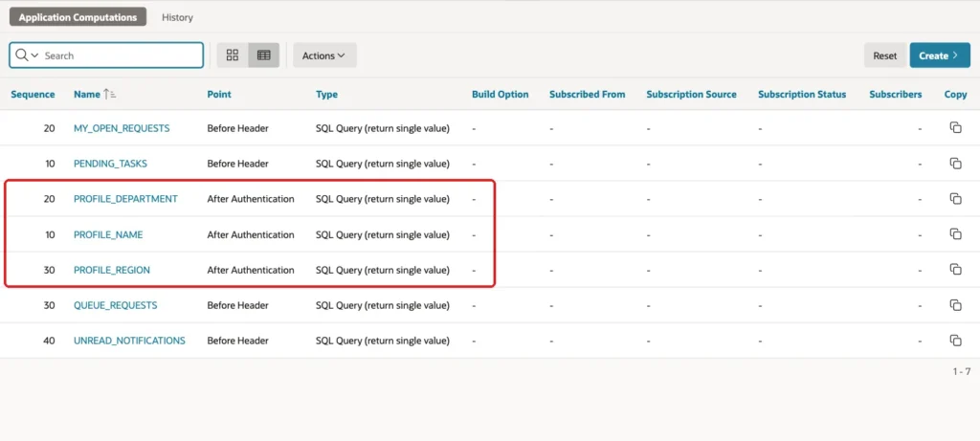The image size is (980, 441).
Task: Click the After Authentication cell for PROFILE_NAME
Action: (251, 235)
